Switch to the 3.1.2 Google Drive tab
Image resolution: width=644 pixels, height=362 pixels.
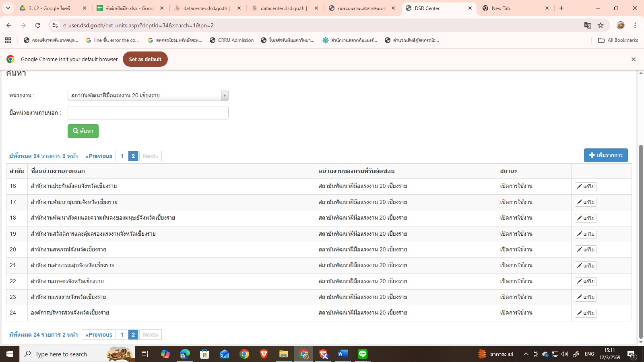[x=50, y=8]
